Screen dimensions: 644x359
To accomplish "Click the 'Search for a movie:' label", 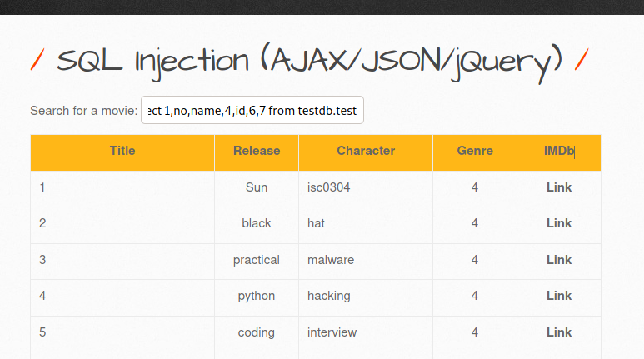I will click(x=84, y=111).
